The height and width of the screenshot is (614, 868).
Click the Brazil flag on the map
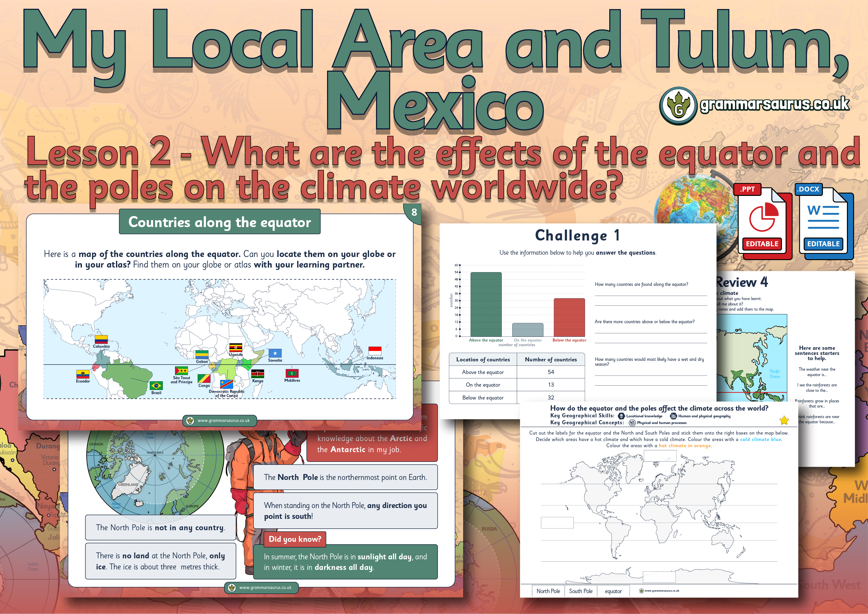click(156, 386)
